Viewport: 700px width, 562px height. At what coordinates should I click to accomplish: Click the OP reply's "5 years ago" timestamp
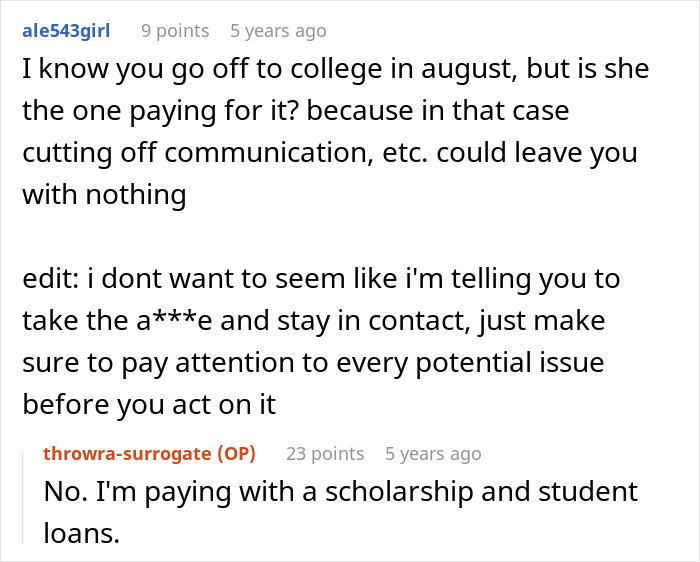tap(433, 454)
